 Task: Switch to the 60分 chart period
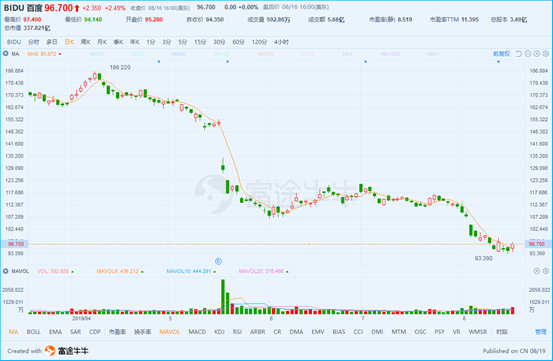(238, 42)
